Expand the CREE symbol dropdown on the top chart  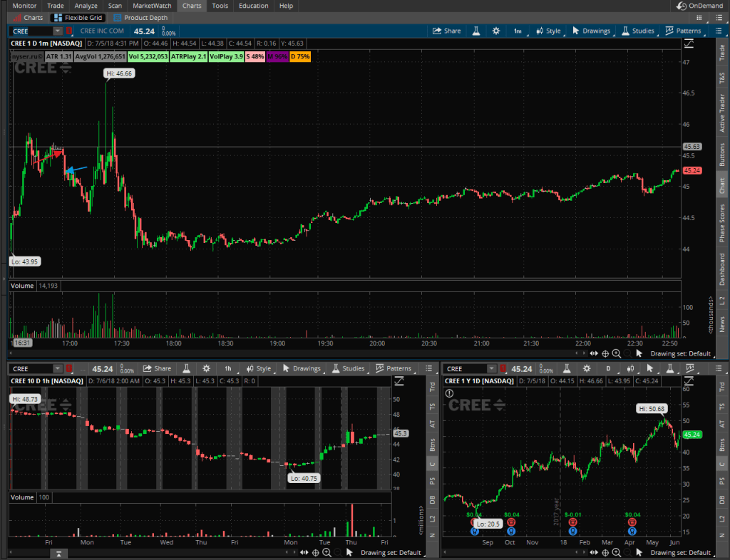(57, 31)
